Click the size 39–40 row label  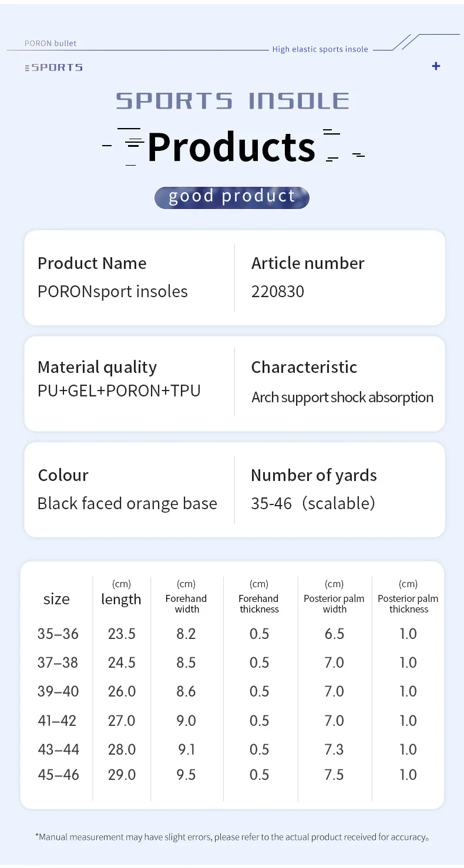pos(58,691)
